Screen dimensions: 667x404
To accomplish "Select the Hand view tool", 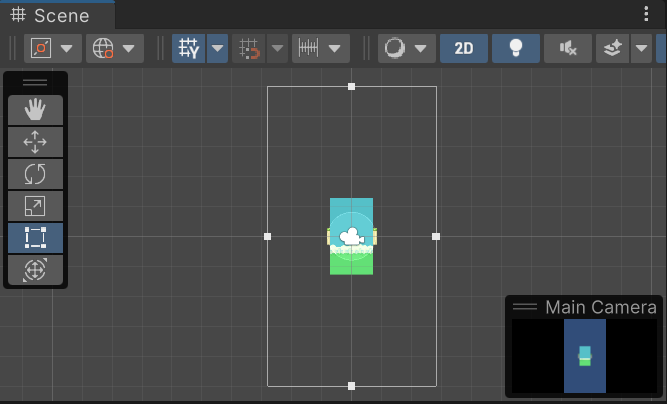I will coord(35,109).
